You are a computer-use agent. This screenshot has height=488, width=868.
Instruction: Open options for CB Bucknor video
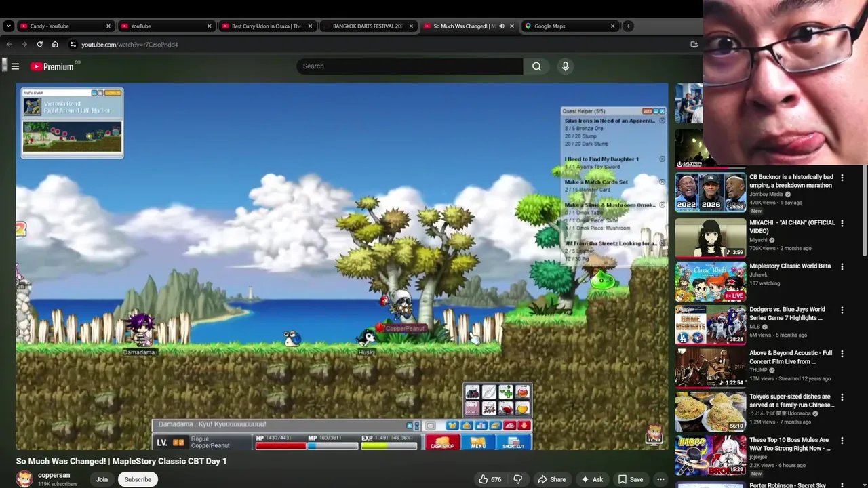[x=842, y=178]
